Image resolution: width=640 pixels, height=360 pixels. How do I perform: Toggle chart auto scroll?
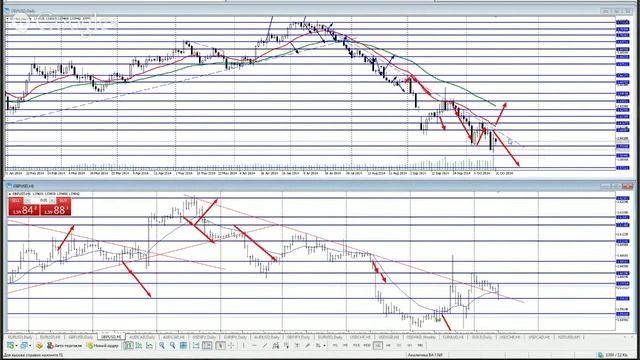[196, 346]
